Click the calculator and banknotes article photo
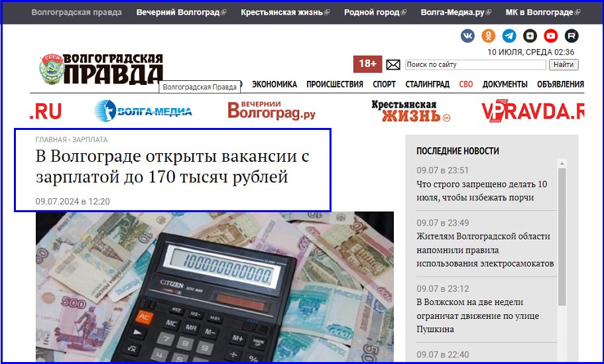 point(215,287)
